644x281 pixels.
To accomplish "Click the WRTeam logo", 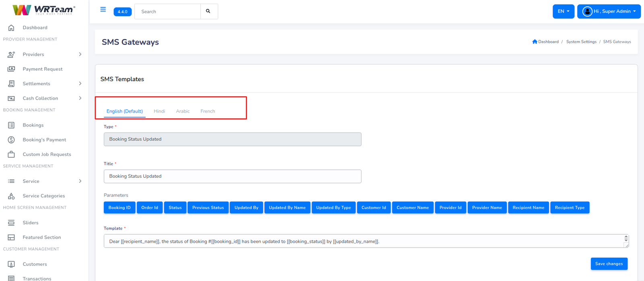I will 44,10.
